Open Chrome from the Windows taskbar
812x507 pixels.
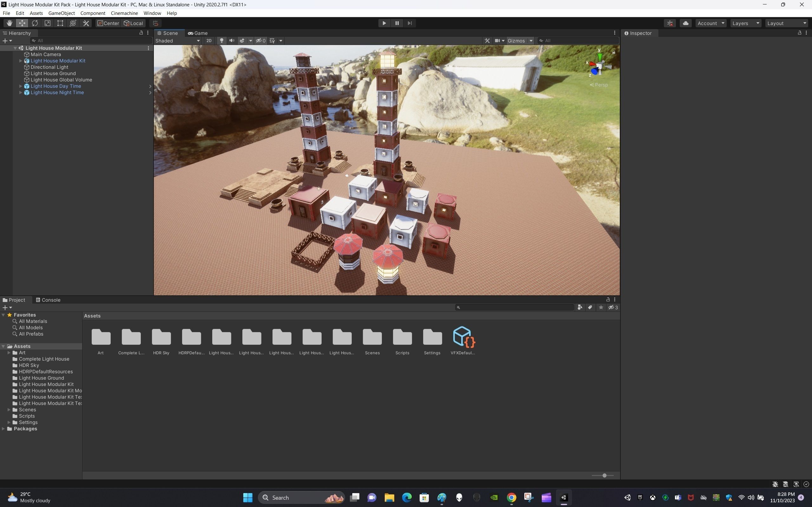tap(511, 497)
